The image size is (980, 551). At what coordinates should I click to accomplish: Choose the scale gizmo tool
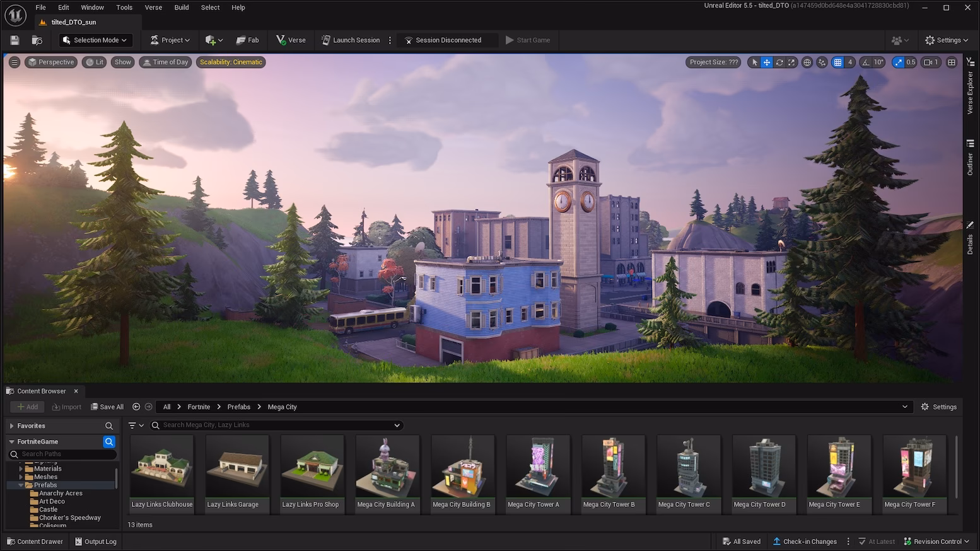click(x=791, y=62)
